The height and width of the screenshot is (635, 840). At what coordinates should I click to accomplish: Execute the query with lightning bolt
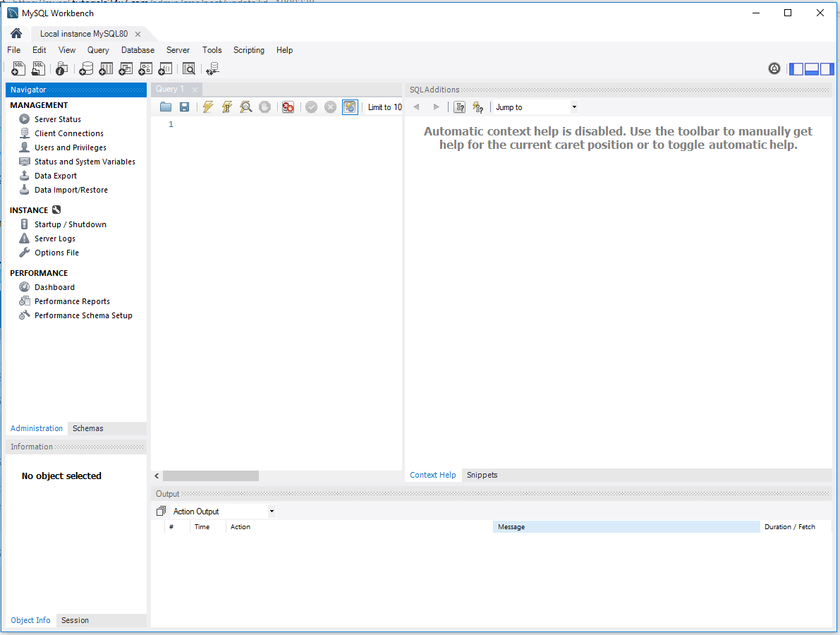(x=208, y=107)
